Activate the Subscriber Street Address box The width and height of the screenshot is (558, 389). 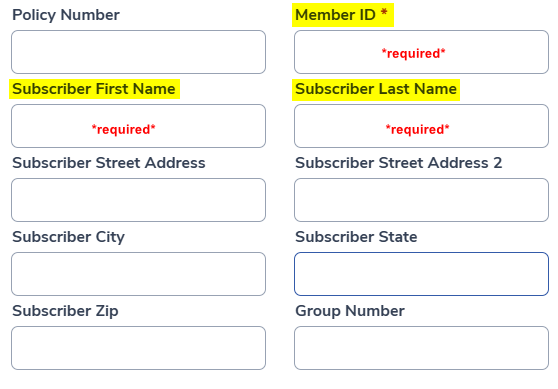click(138, 200)
